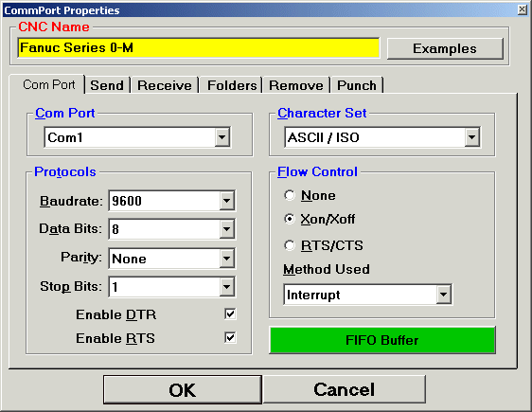Click the Stop Bits label
The height and width of the screenshot is (412, 532).
pyautogui.click(x=71, y=286)
